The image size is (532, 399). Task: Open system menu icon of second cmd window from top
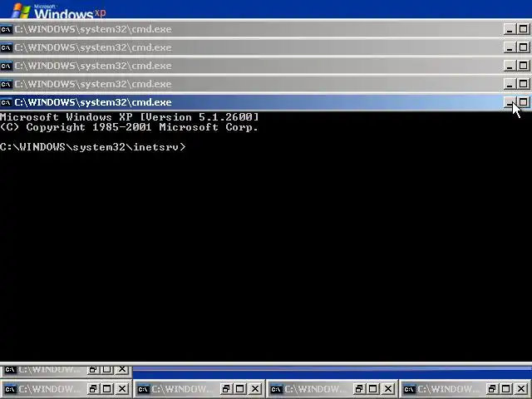click(6, 47)
